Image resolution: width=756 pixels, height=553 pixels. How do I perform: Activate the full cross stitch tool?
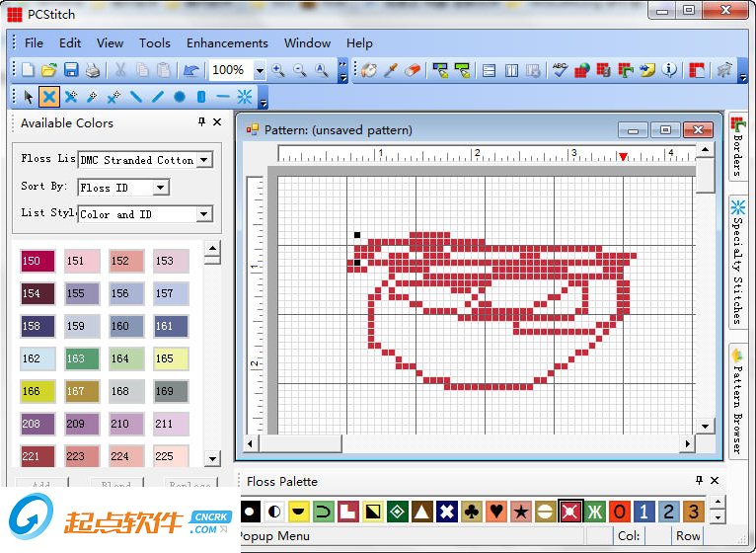(49, 97)
